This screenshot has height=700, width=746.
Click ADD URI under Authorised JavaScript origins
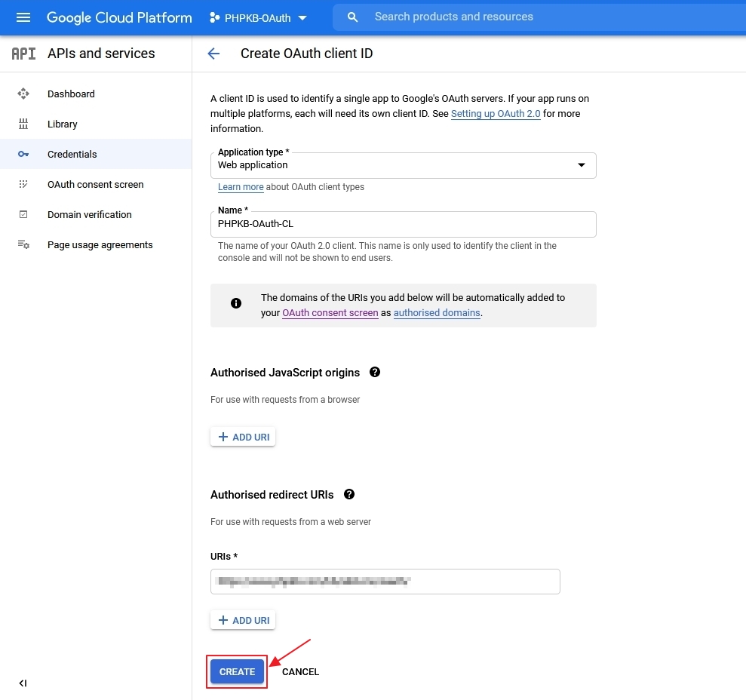243,436
